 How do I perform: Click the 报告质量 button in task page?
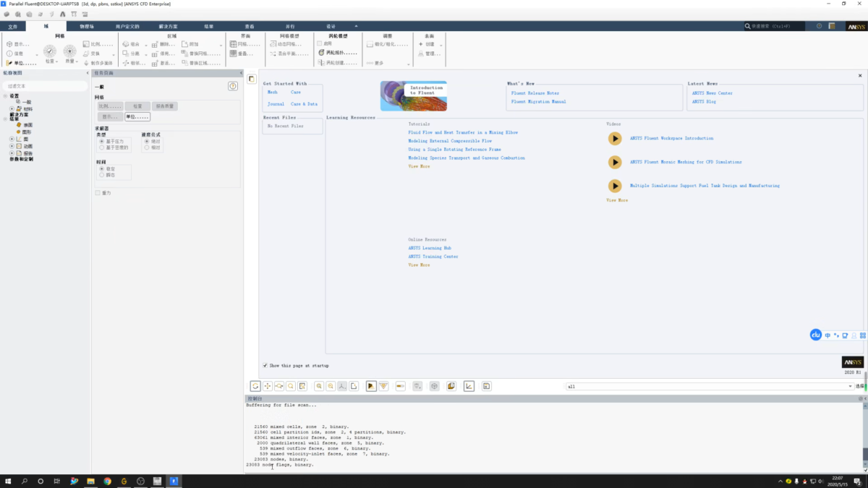click(164, 106)
